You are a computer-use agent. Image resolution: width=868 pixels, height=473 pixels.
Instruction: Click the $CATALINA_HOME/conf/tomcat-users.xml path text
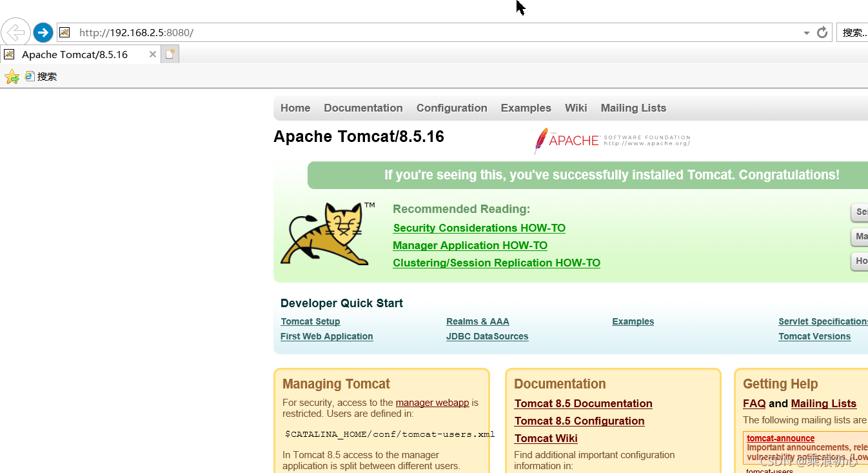coord(390,434)
